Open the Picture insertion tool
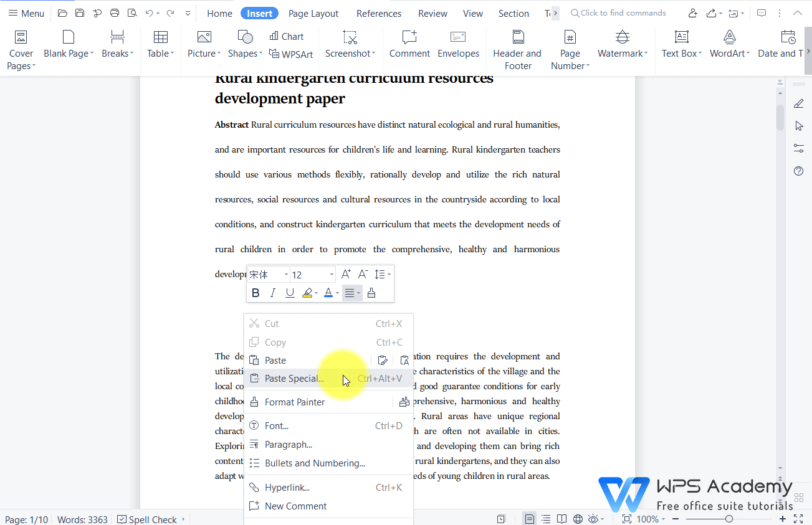Viewport: 812px width, 525px height. coord(202,45)
